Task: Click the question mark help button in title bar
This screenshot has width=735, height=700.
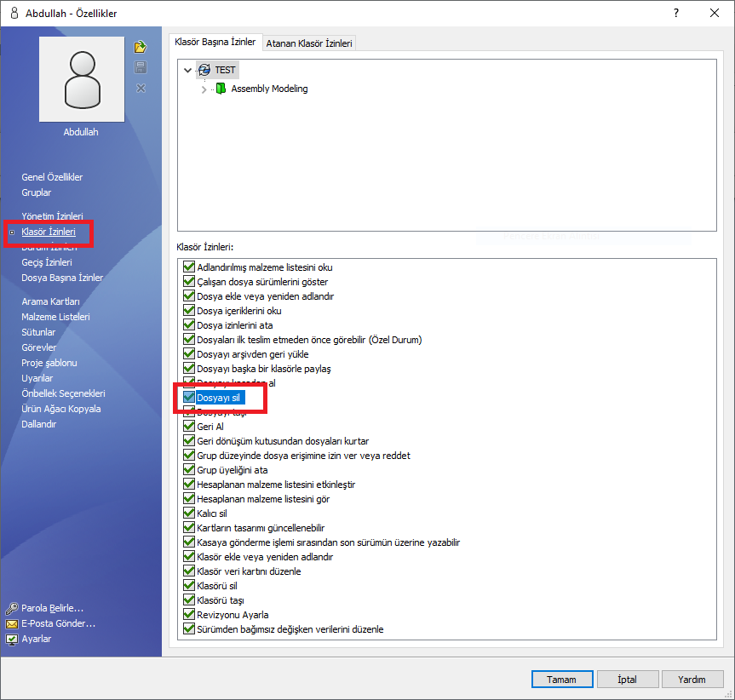Action: (x=676, y=13)
